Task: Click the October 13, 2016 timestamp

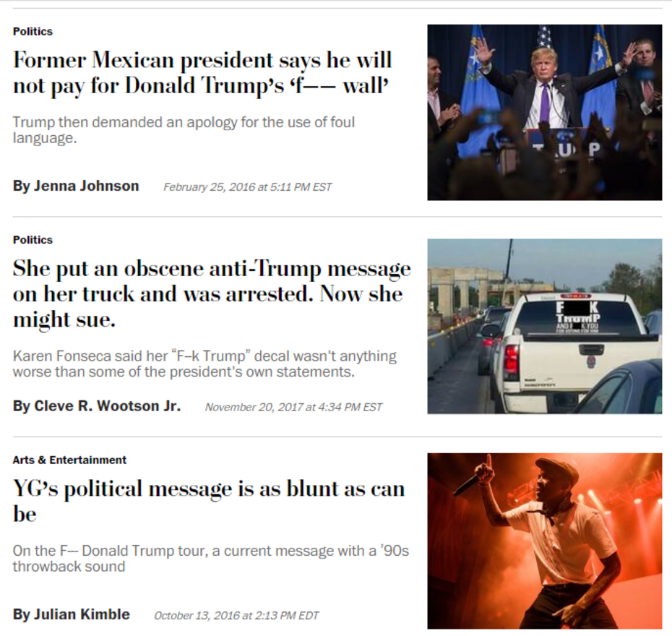Action: [236, 616]
